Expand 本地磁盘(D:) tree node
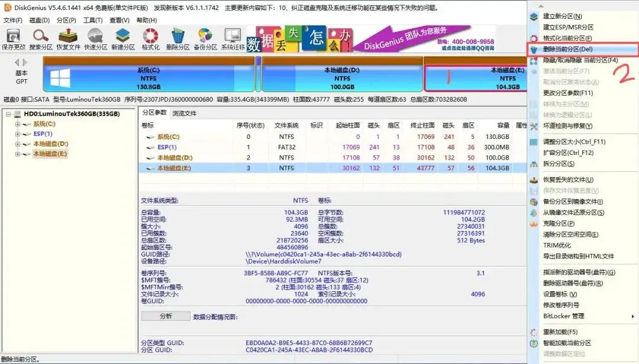The image size is (639, 364). [x=18, y=144]
